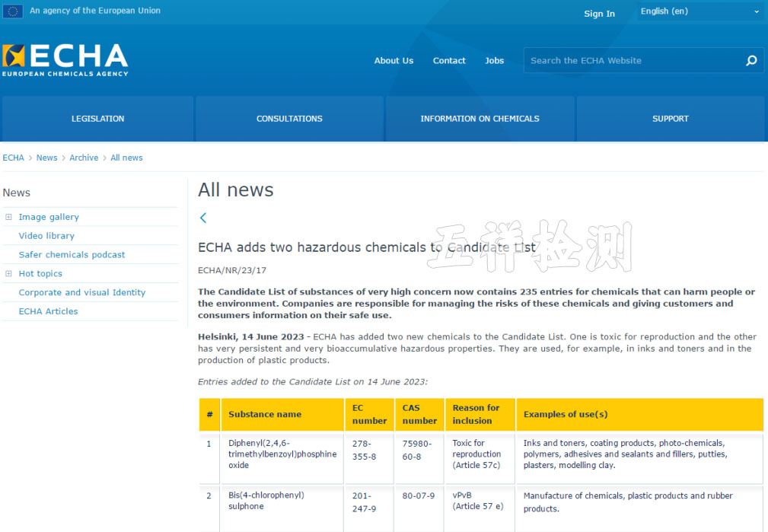The height and width of the screenshot is (532, 768).
Task: Expand the Image gallery tree item
Action: tap(9, 217)
